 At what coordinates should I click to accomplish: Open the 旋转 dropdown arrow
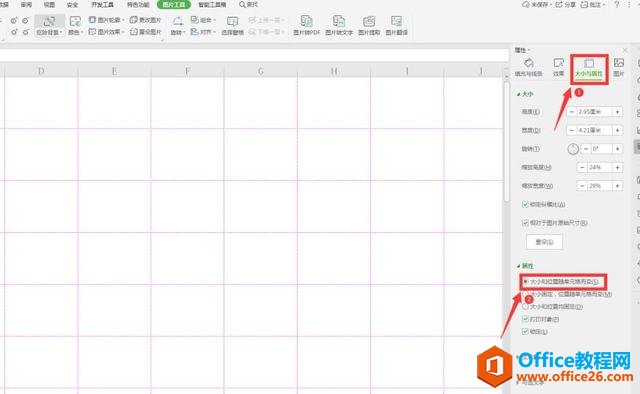[x=184, y=32]
